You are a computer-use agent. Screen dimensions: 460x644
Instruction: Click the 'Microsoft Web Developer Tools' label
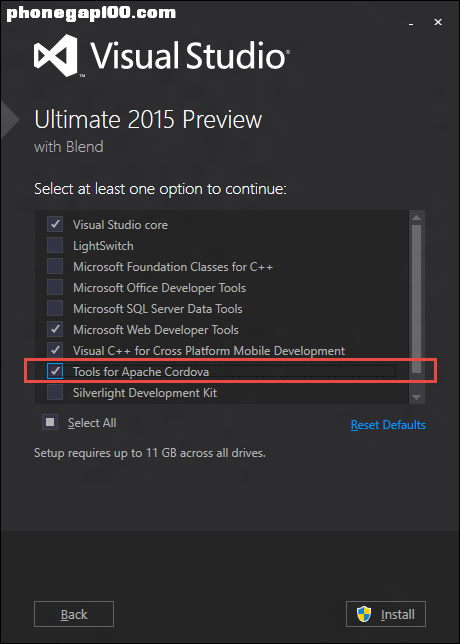tap(156, 330)
